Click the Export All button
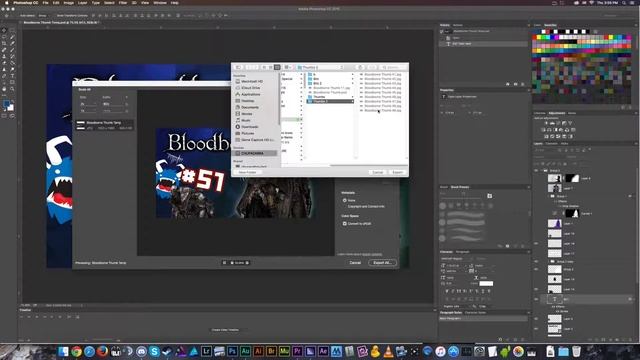 [382, 263]
